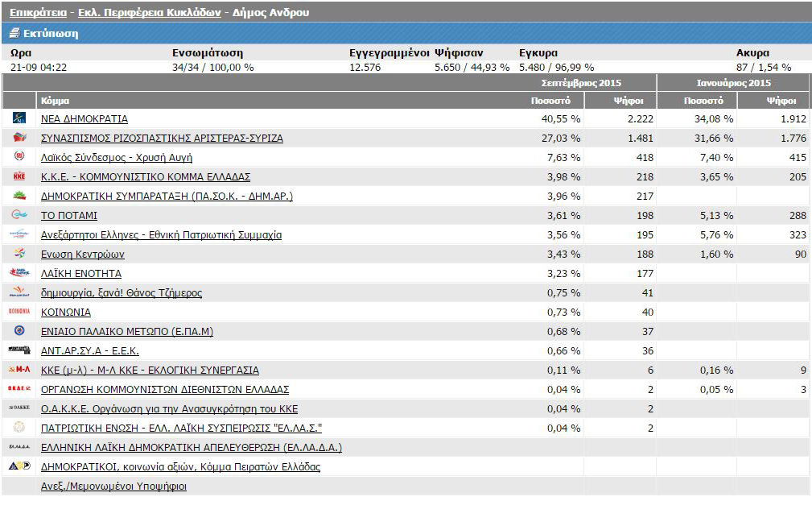
Task: Click the Κόμμα column header
Action: click(55, 101)
